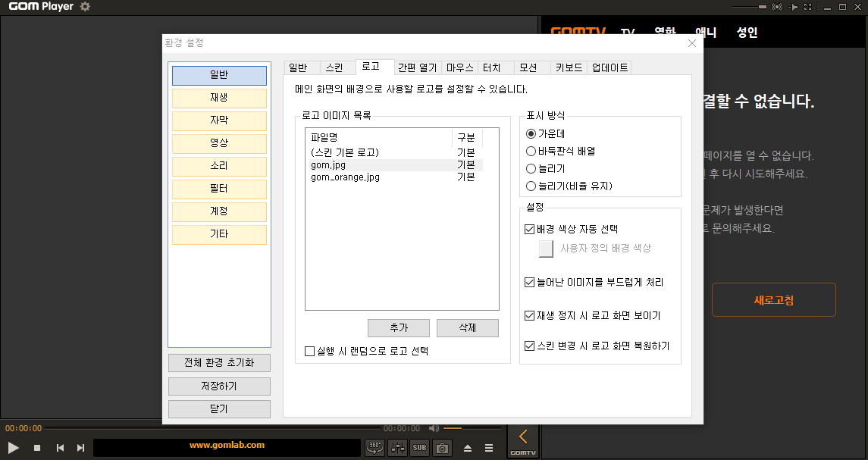Screen dimensions: 868x460
Task: Open the equalizer control panel icon
Action: [396, 447]
